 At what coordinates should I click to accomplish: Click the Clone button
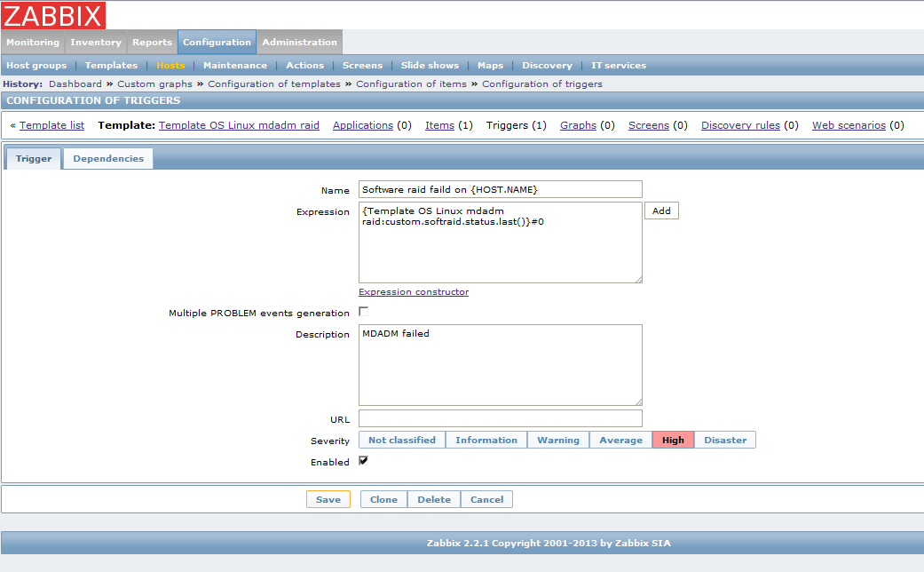click(x=383, y=499)
